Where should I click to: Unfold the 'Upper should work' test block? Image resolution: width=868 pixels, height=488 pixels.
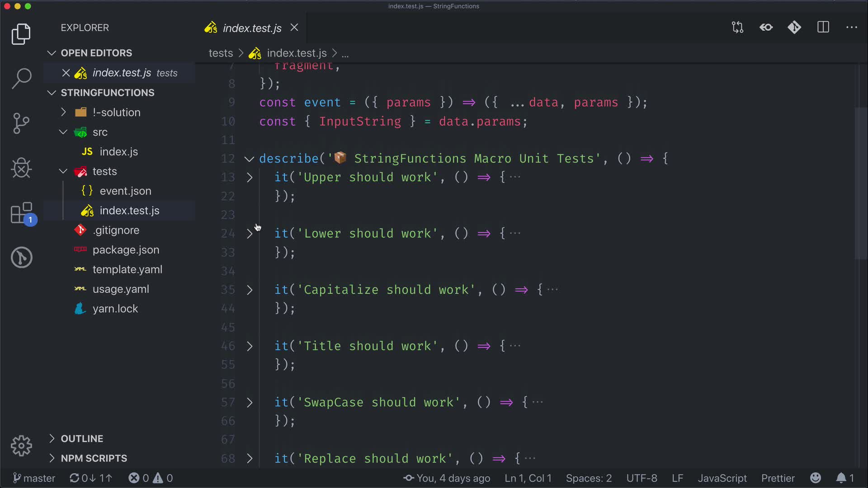(250, 178)
